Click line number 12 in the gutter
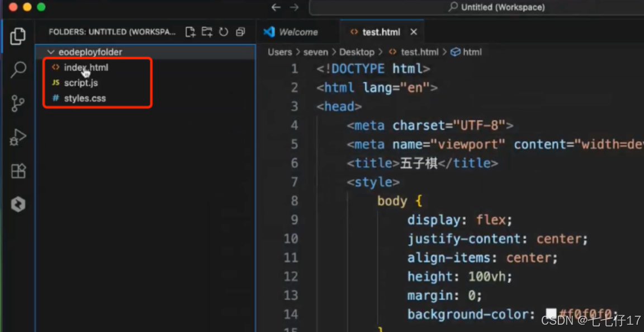Viewport: 644px width, 332px height. point(291,277)
